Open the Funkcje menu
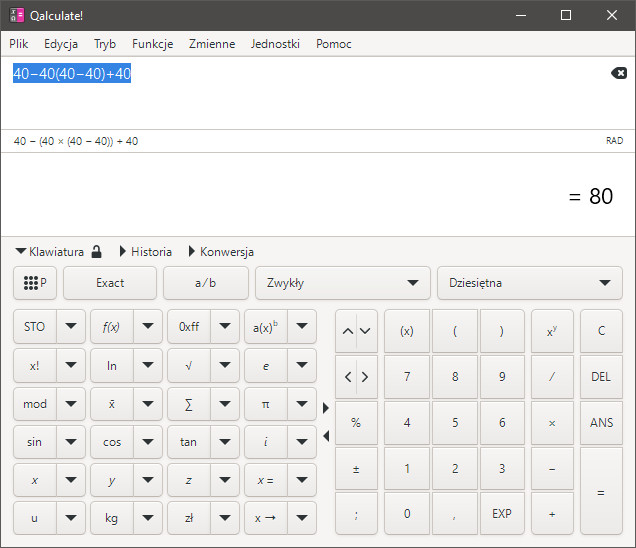This screenshot has height=548, width=636. [152, 44]
